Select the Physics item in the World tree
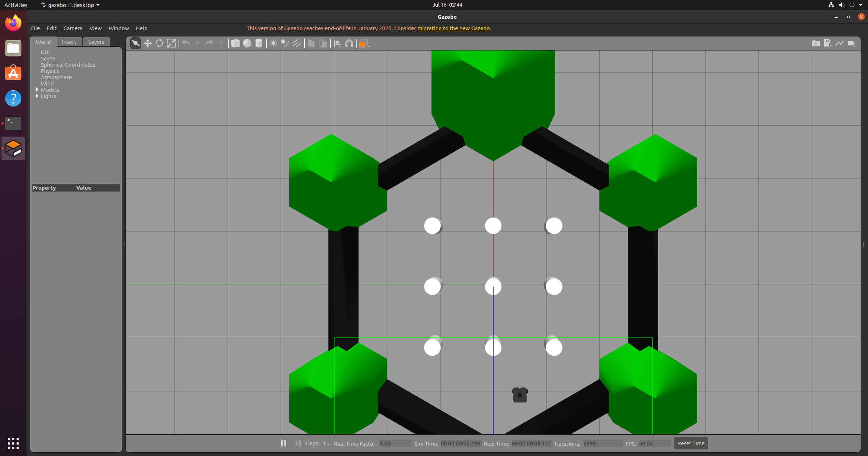Image resolution: width=868 pixels, height=456 pixels. pyautogui.click(x=50, y=71)
